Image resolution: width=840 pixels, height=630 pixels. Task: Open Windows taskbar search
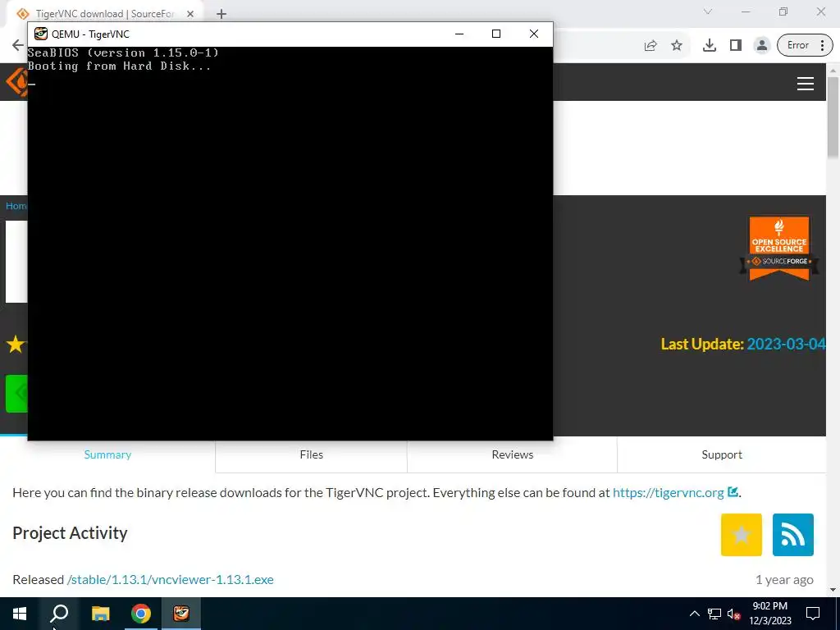[59, 614]
